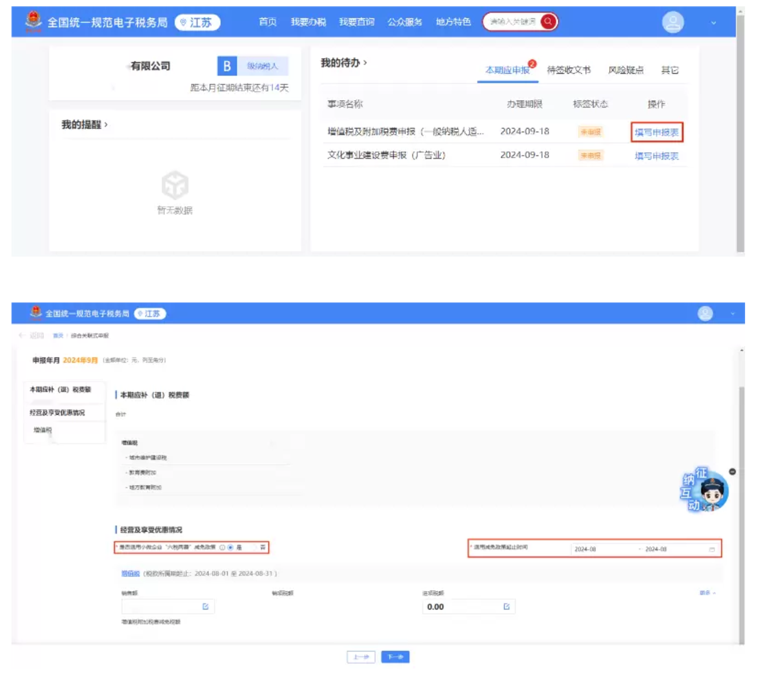Click edit icon in the 销售额 field
The image size is (764, 700).
(205, 607)
